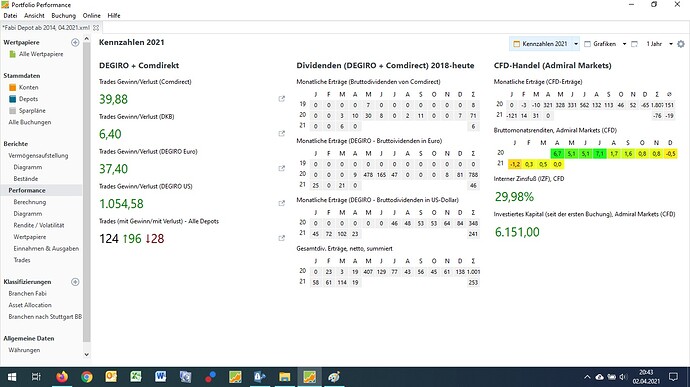
Task: Open Einnahmen & Ausgaben report
Action: (x=46, y=248)
